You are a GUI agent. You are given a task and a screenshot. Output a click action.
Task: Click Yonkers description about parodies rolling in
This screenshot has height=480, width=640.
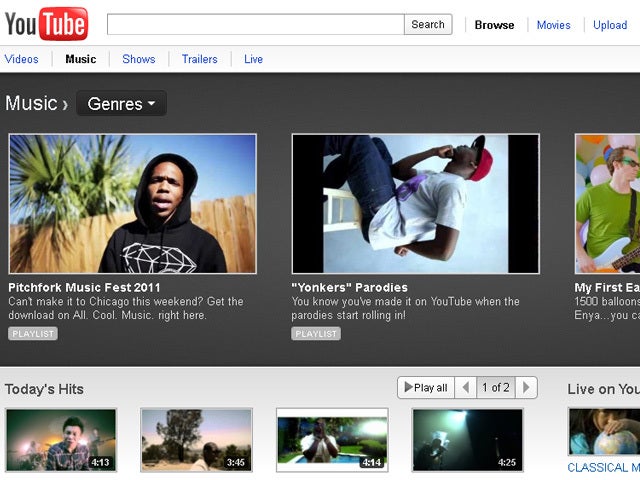(405, 308)
